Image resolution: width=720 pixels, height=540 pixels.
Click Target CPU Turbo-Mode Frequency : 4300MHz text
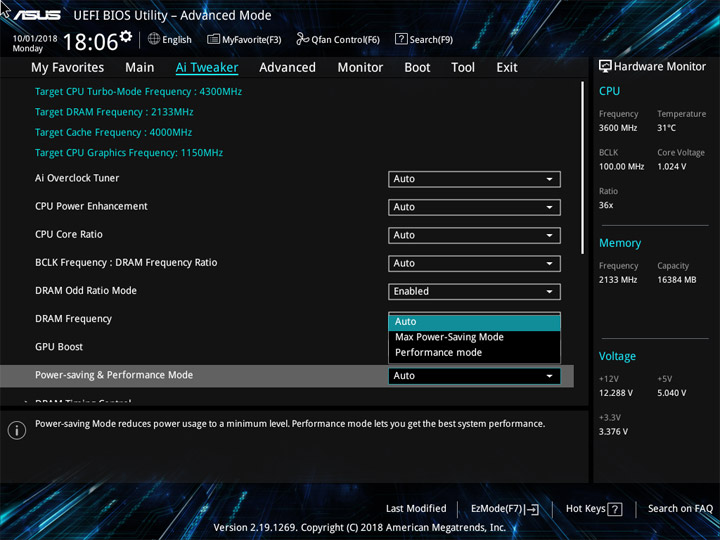(138, 91)
